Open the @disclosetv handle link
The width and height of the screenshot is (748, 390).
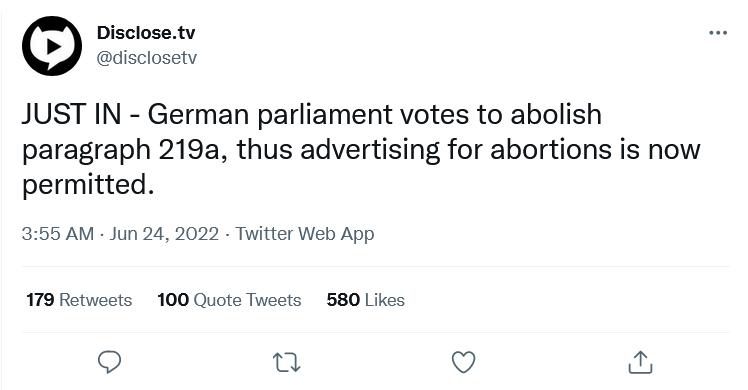click(x=146, y=58)
